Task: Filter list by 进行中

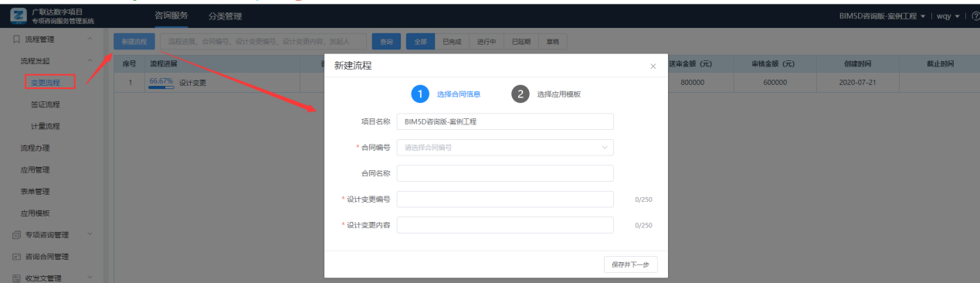Action: (x=487, y=41)
